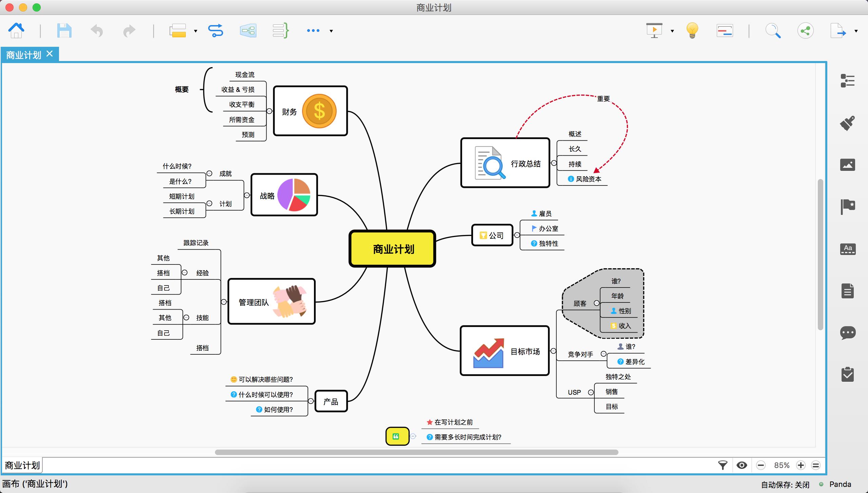This screenshot has width=868, height=493.
Task: Click the vertical scrollbar thumb
Action: (821, 254)
